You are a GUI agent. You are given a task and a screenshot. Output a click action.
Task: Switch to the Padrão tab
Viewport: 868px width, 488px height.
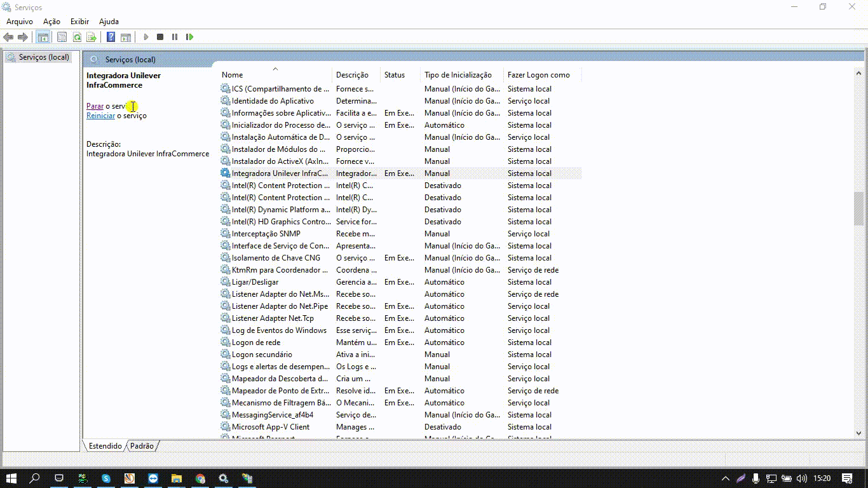pos(142,446)
